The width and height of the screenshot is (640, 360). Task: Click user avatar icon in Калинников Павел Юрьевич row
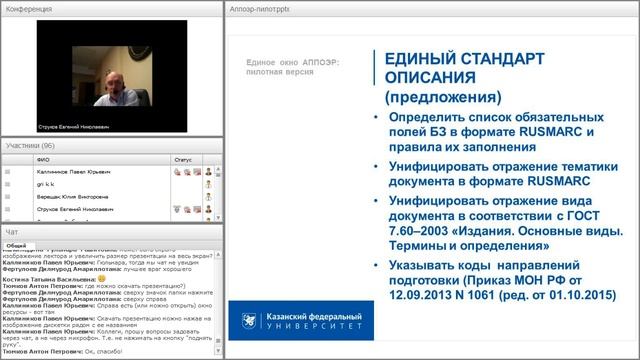click(x=209, y=172)
